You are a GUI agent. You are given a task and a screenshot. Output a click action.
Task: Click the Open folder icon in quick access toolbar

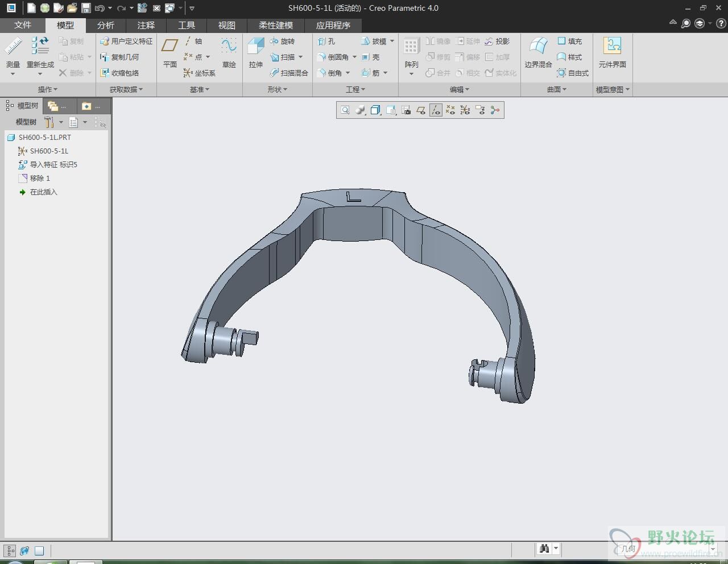pos(72,8)
